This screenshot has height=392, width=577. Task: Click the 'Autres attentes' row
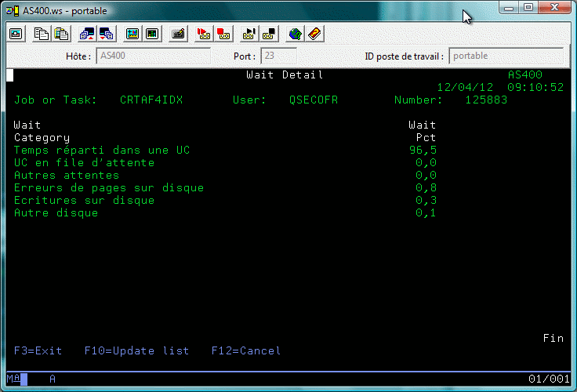tap(225, 175)
